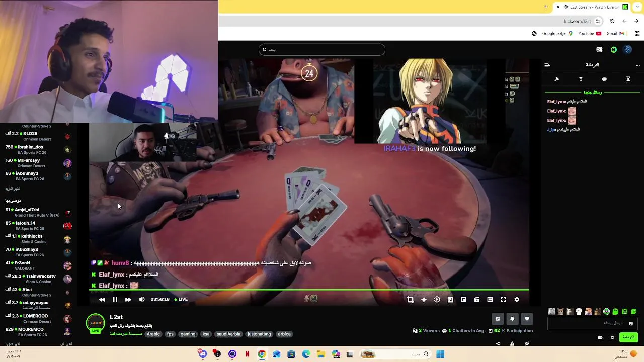Screen dimensions: 644x362
Task: Share the stream via share icon
Action: pos(498,344)
